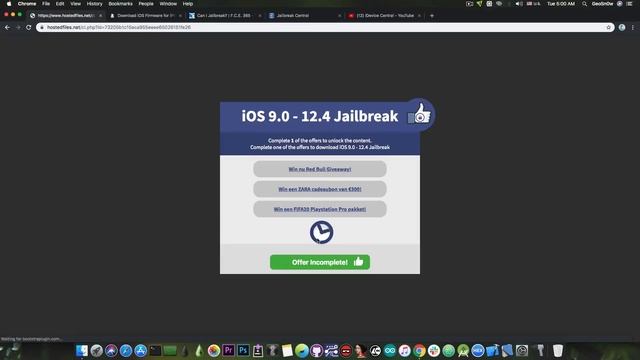Open Xcode hammer icon in the dock
This screenshot has width=640, height=360.
(x=493, y=350)
